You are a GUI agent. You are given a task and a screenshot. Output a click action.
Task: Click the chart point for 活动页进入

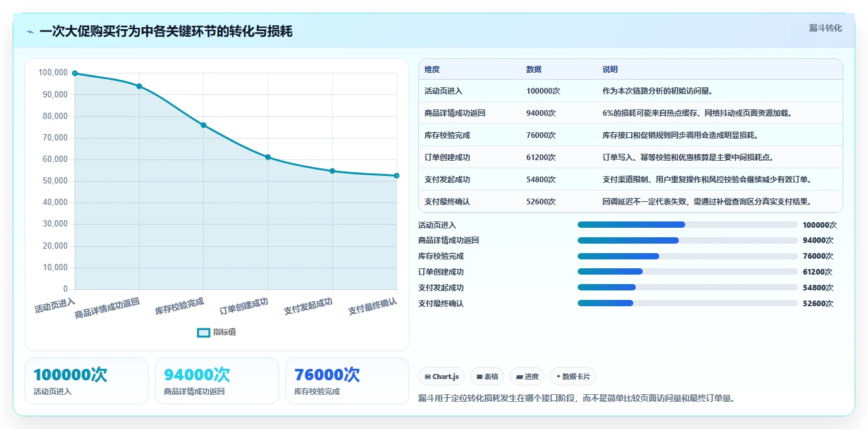pos(75,73)
